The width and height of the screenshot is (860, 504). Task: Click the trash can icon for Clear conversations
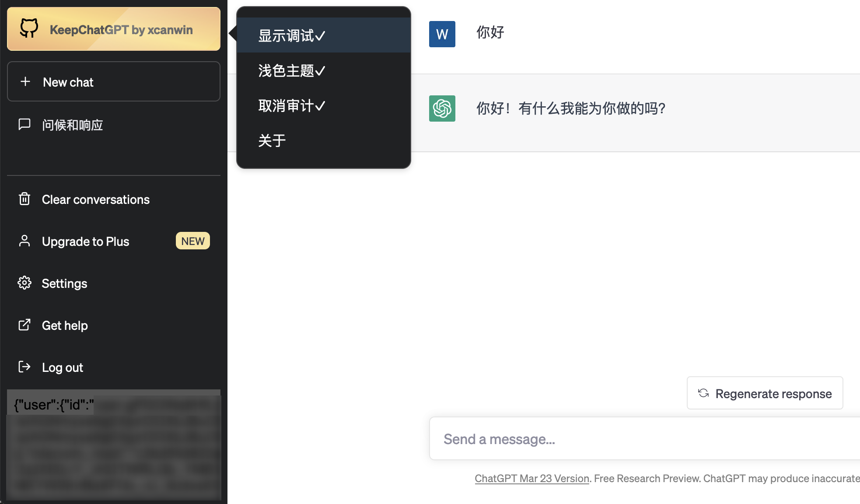pyautogui.click(x=24, y=199)
